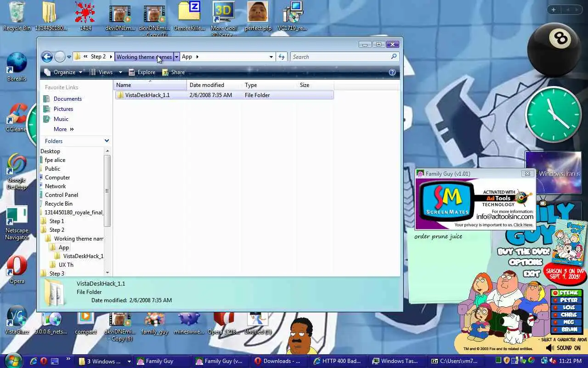Open Recycle Bin desktop icon
The image size is (588, 368).
pyautogui.click(x=17, y=16)
